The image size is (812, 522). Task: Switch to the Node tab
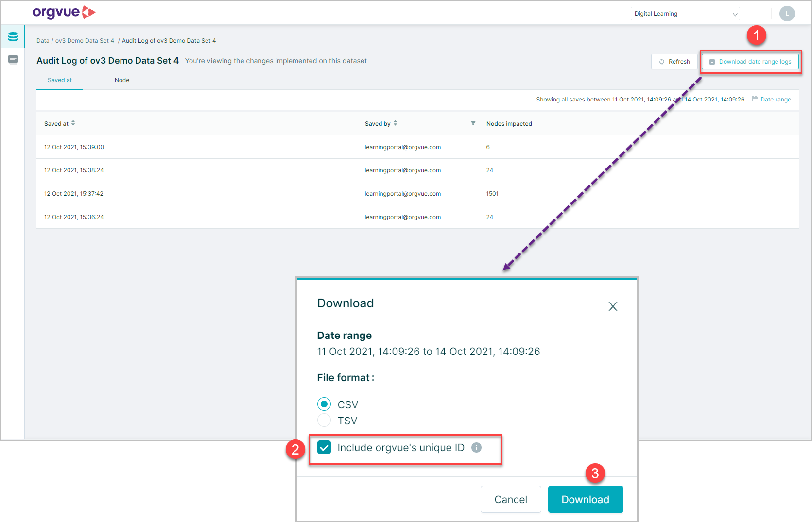(x=122, y=80)
